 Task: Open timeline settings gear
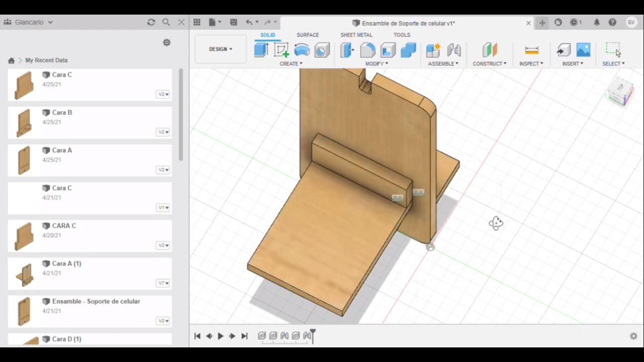pyautogui.click(x=633, y=336)
